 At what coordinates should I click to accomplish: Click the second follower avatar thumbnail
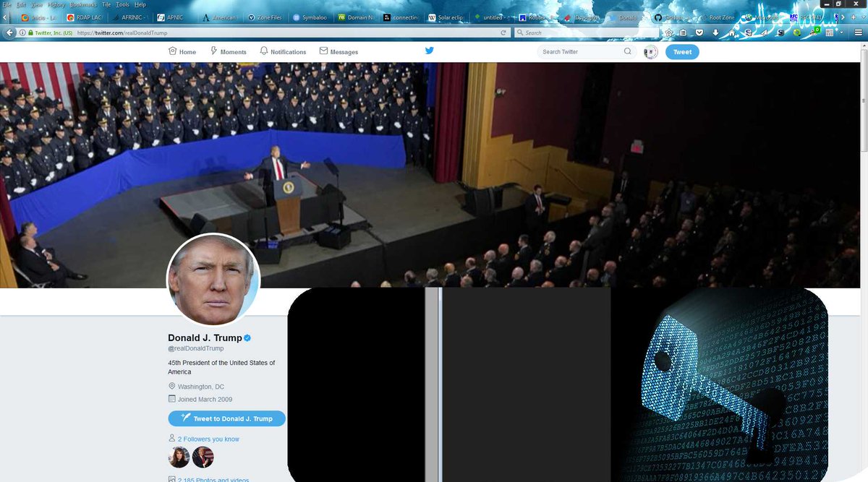[203, 457]
